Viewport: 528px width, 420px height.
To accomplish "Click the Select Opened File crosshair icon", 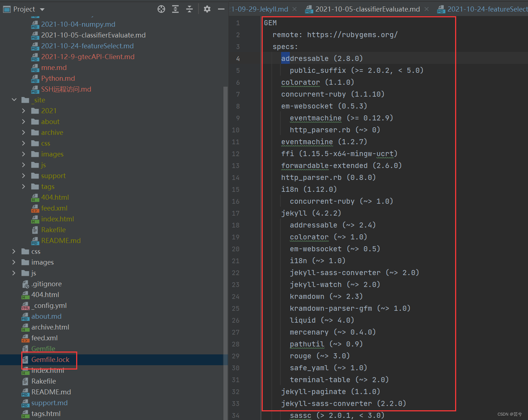I will [x=161, y=9].
